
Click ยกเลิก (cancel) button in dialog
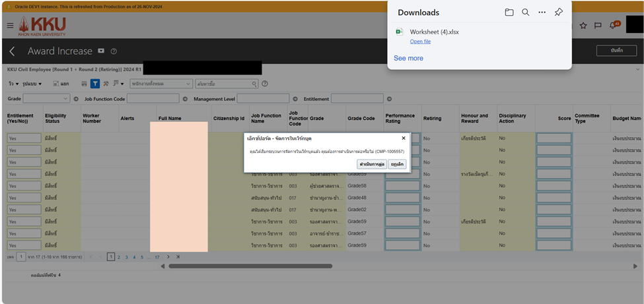click(397, 164)
